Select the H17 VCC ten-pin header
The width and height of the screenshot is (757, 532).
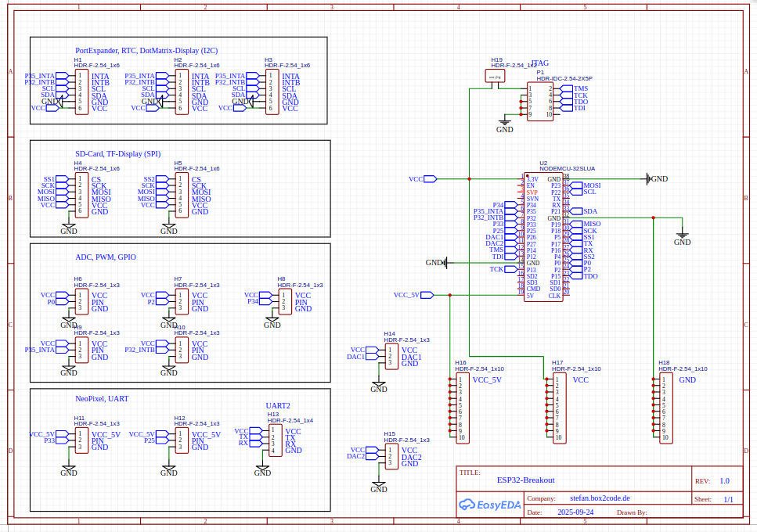(557, 408)
